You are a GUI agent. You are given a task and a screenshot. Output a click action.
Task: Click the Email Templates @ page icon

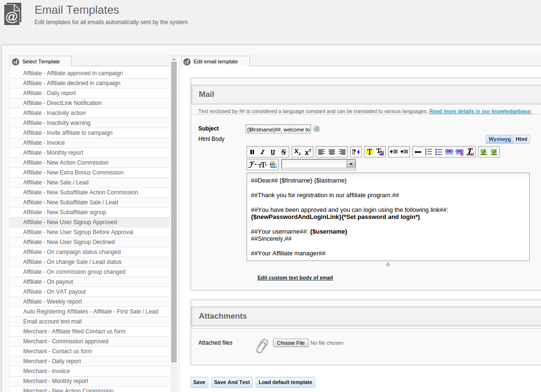(13, 14)
